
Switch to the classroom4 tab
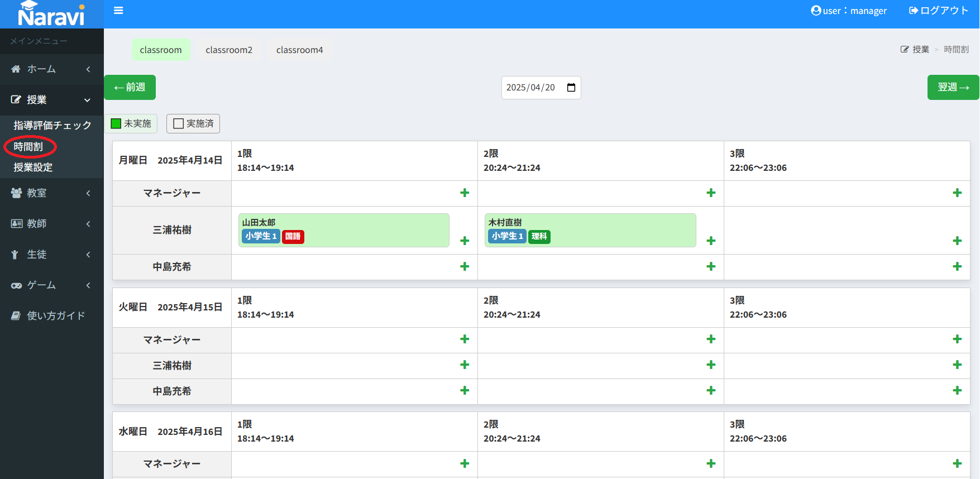click(299, 50)
